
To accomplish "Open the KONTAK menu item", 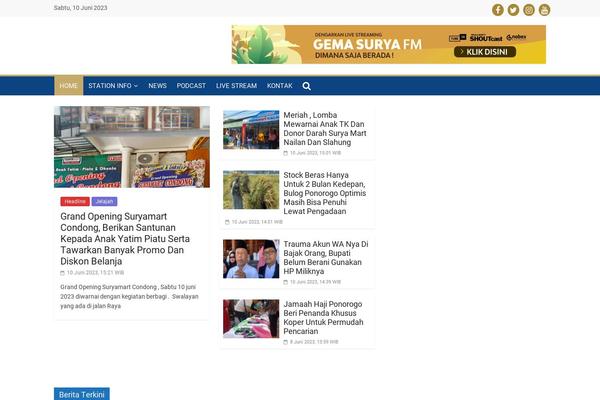I will (280, 86).
